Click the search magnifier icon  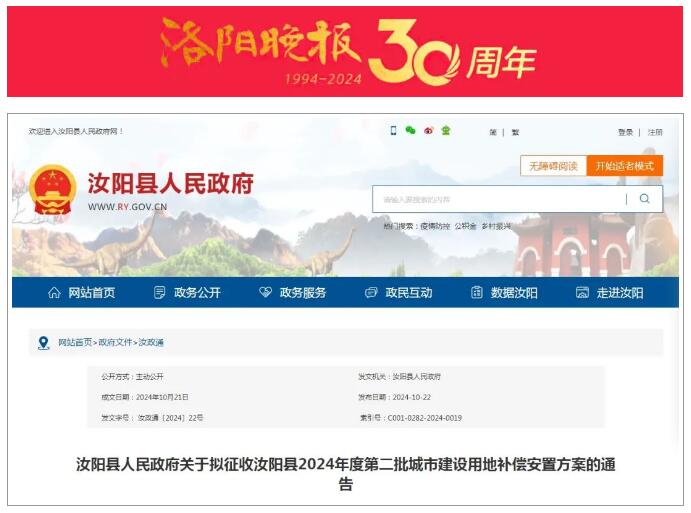(645, 199)
